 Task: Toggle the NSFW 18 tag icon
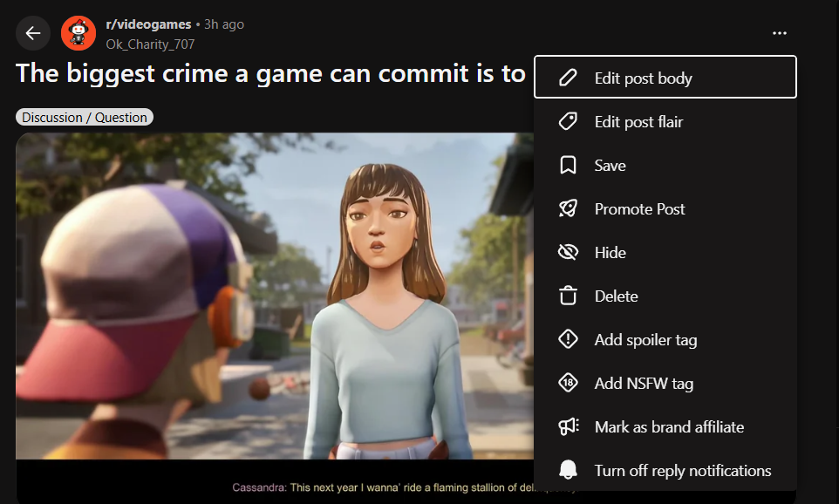(568, 383)
